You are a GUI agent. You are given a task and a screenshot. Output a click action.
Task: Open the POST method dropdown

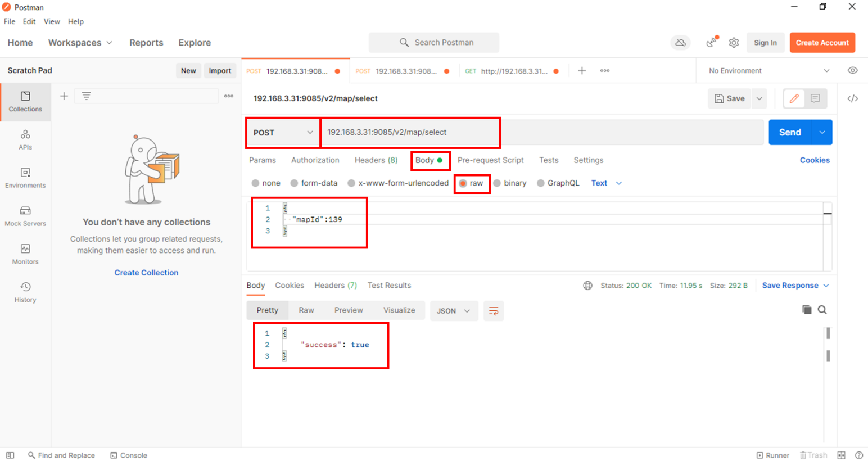point(283,133)
